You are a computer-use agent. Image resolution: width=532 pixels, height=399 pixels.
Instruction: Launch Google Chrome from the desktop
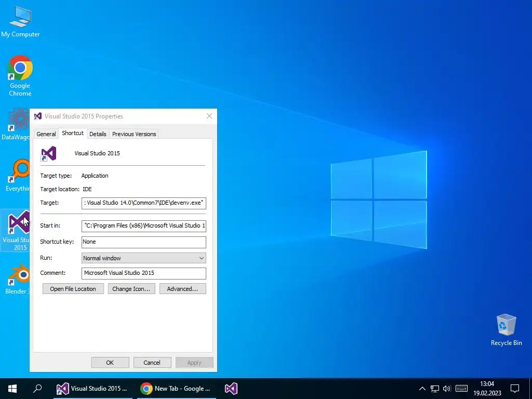click(x=20, y=75)
